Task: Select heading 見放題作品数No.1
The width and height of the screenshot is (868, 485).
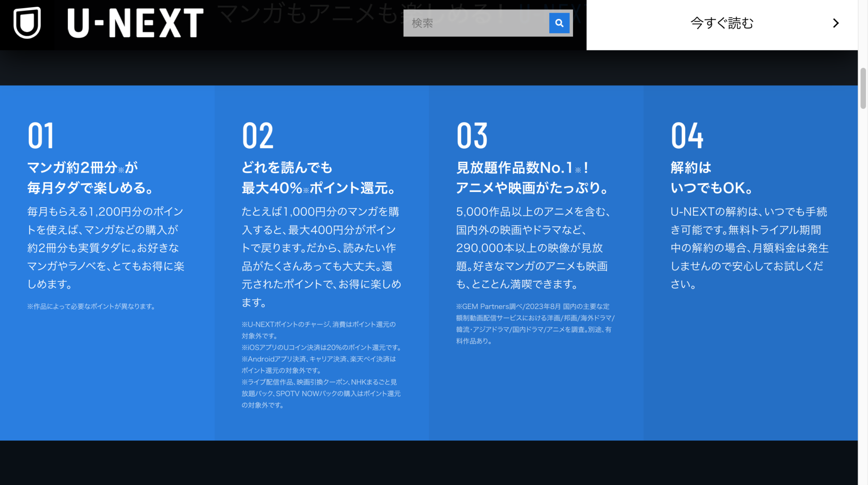Action: 522,168
